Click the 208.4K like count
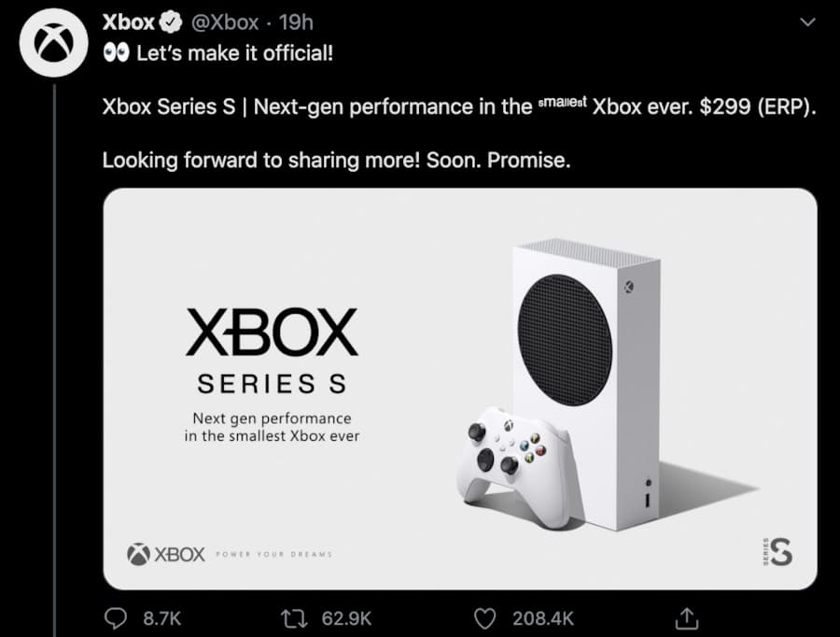The width and height of the screenshot is (840, 637). coord(543,617)
